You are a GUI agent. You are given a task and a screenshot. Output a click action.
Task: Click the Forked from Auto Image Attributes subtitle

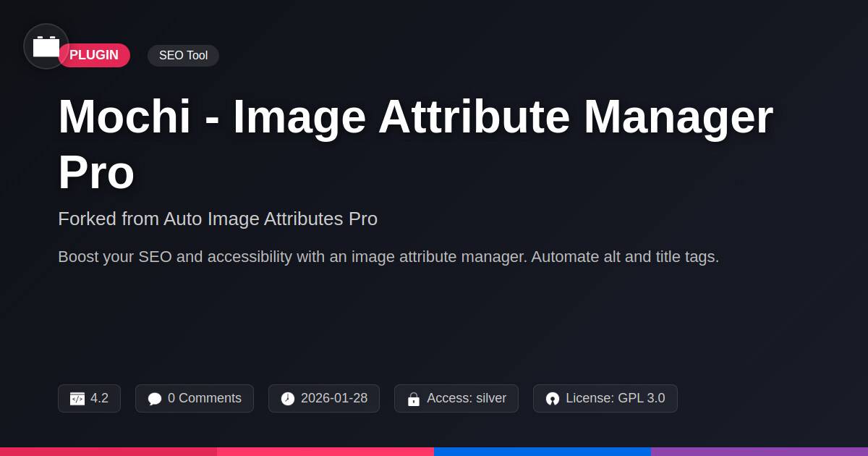(x=218, y=219)
